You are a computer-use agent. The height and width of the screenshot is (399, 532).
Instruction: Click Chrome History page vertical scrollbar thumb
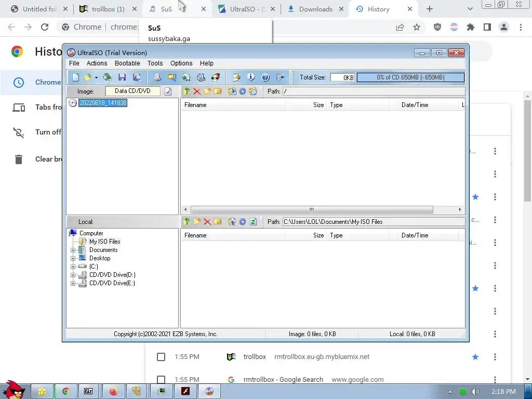pyautogui.click(x=527, y=151)
